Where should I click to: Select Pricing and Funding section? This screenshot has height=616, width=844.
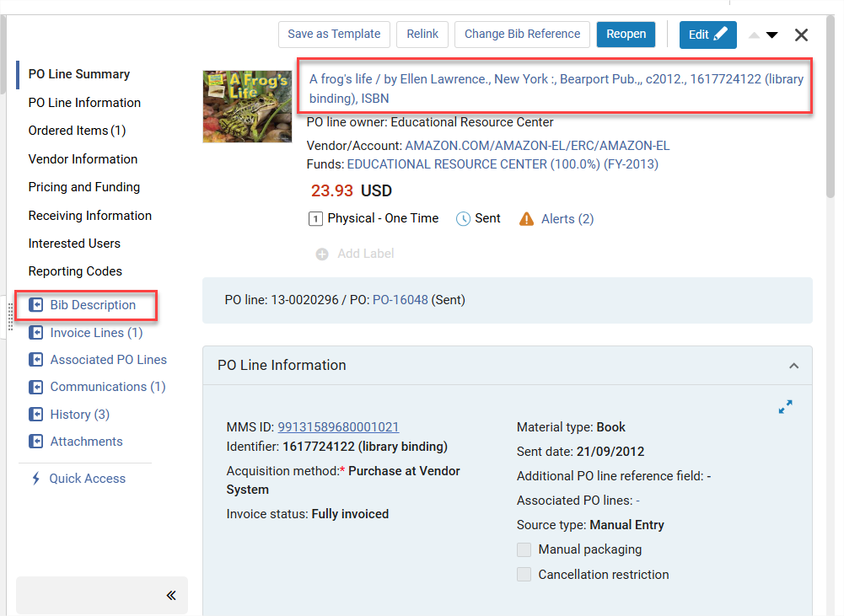pyautogui.click(x=84, y=187)
